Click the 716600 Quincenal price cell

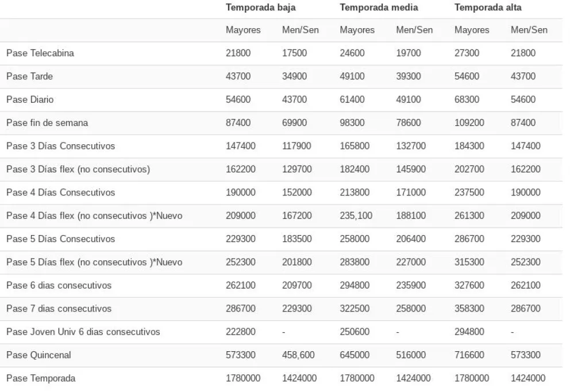click(x=470, y=355)
